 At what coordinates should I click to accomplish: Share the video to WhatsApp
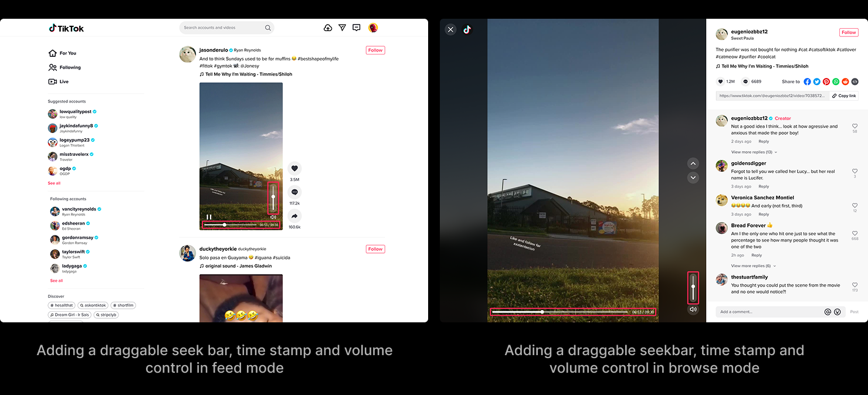[836, 81]
